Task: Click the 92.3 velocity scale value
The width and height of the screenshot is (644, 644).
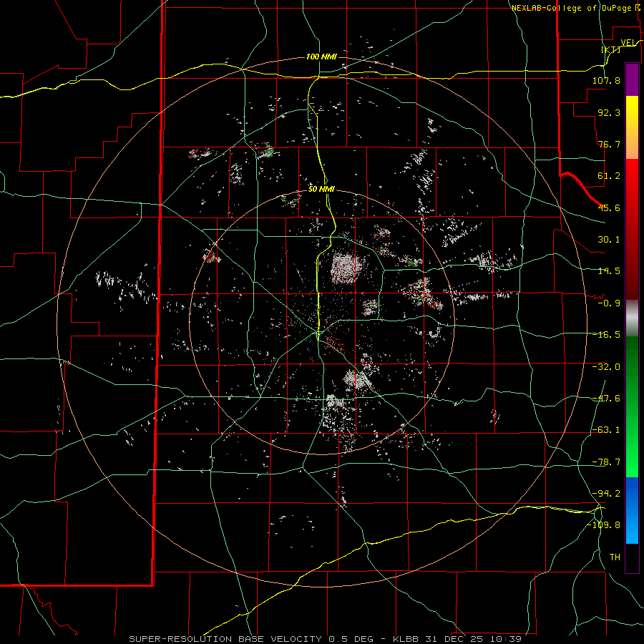Action: click(x=609, y=112)
